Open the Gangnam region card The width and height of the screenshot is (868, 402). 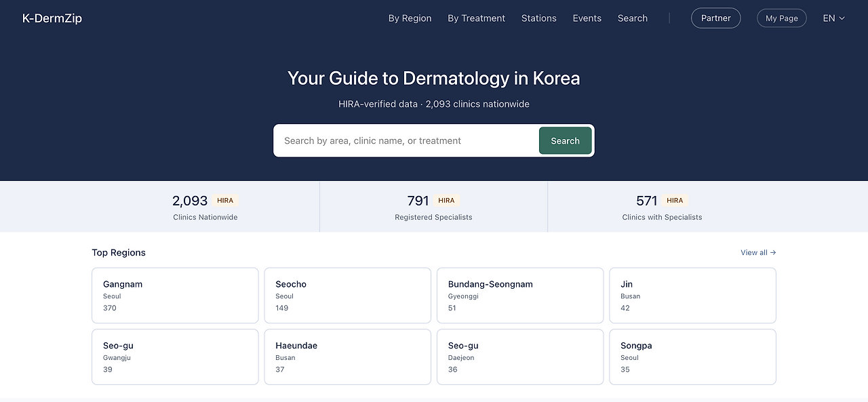coord(175,296)
